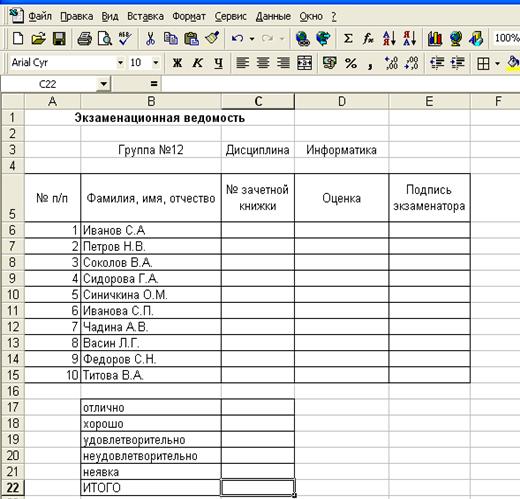Toggle bold Ж formatting
Image resolution: width=520 pixels, height=499 pixels.
177,63
